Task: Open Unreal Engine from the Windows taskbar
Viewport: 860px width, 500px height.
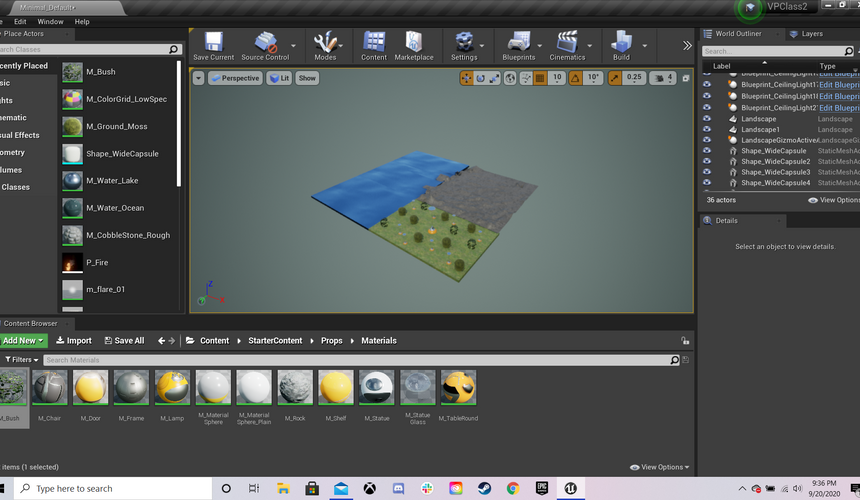Action: click(x=569, y=488)
